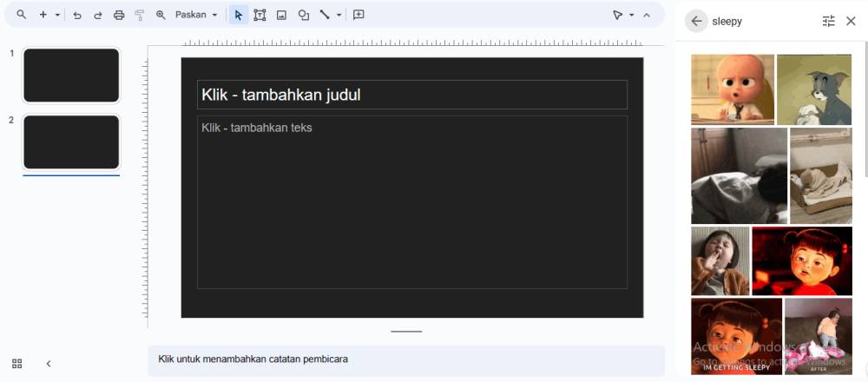Choose the Boo on red background GIF

[x=802, y=260]
